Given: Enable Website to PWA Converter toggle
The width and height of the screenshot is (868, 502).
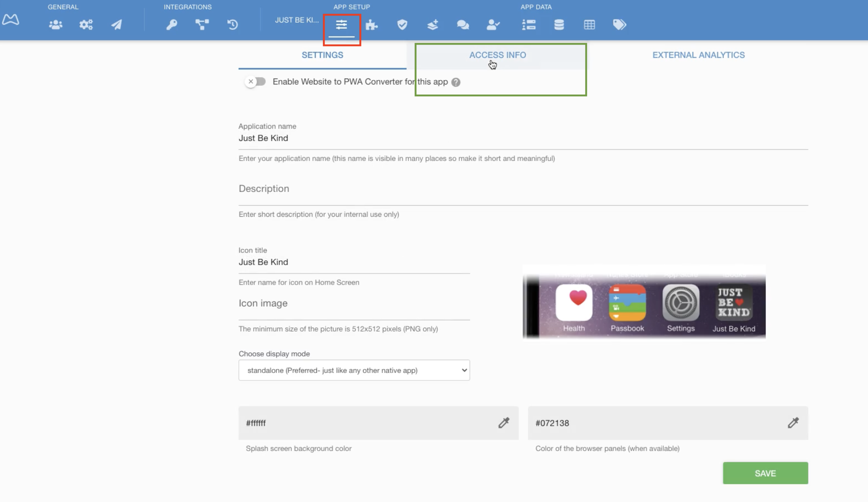Looking at the screenshot, I should click(x=256, y=81).
